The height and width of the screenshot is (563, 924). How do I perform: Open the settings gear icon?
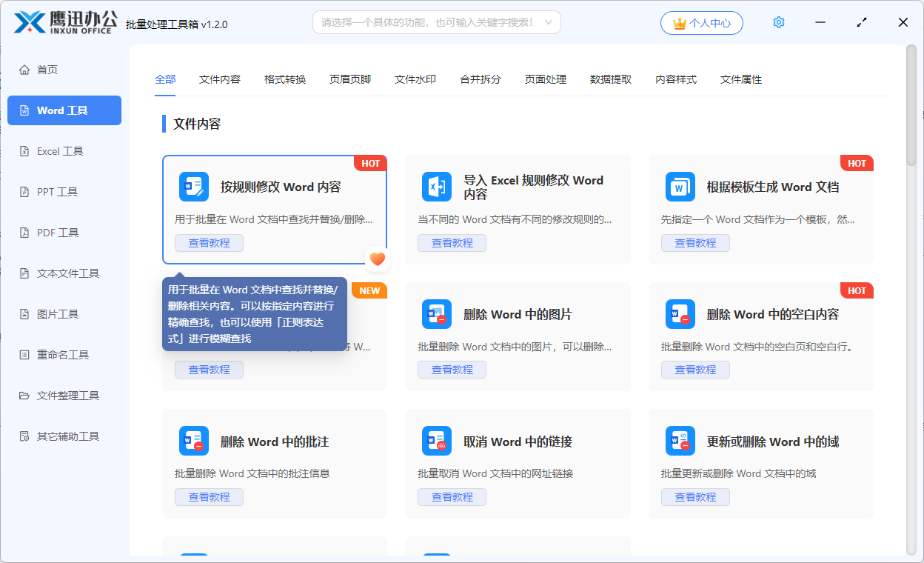[778, 22]
